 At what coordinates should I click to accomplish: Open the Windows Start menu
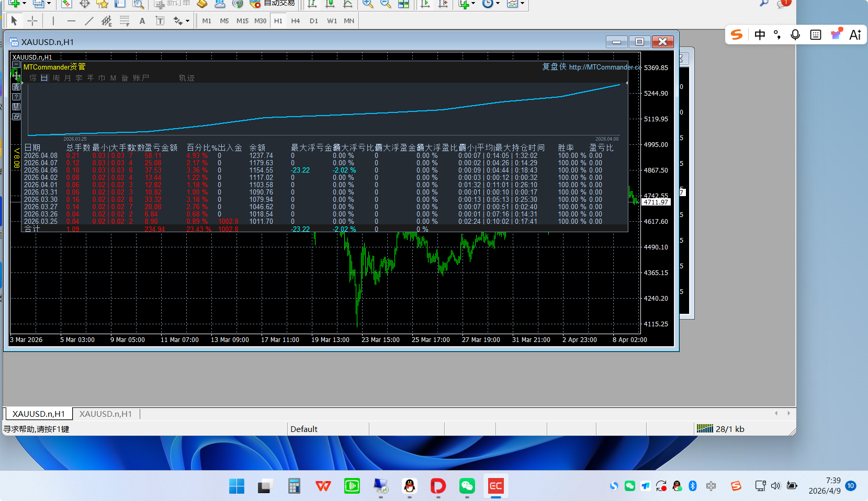236,486
